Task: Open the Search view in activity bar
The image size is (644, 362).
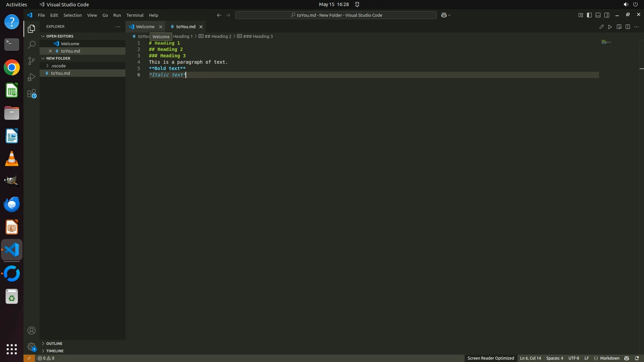Action: [x=32, y=45]
